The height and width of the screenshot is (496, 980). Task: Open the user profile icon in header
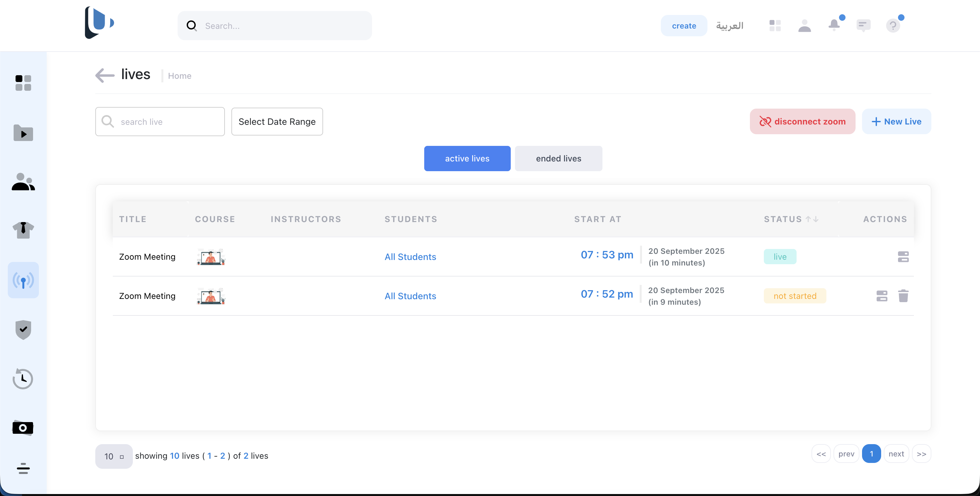point(805,26)
